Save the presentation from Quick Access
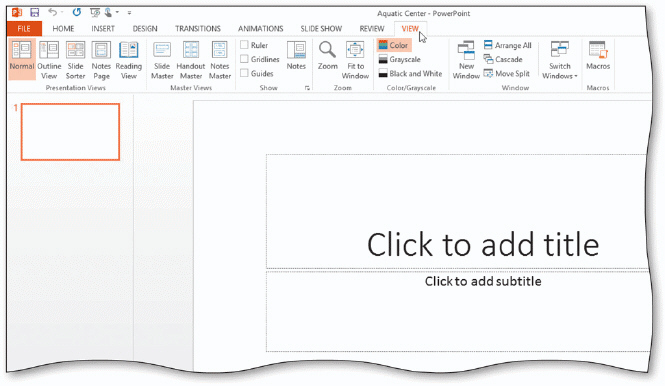This screenshot has width=665, height=386. [34, 12]
